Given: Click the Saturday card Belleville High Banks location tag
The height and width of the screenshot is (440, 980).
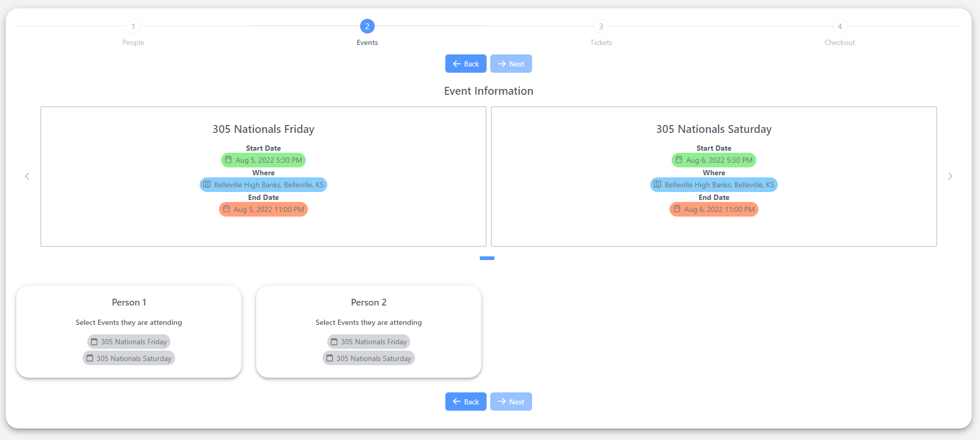Looking at the screenshot, I should [714, 185].
